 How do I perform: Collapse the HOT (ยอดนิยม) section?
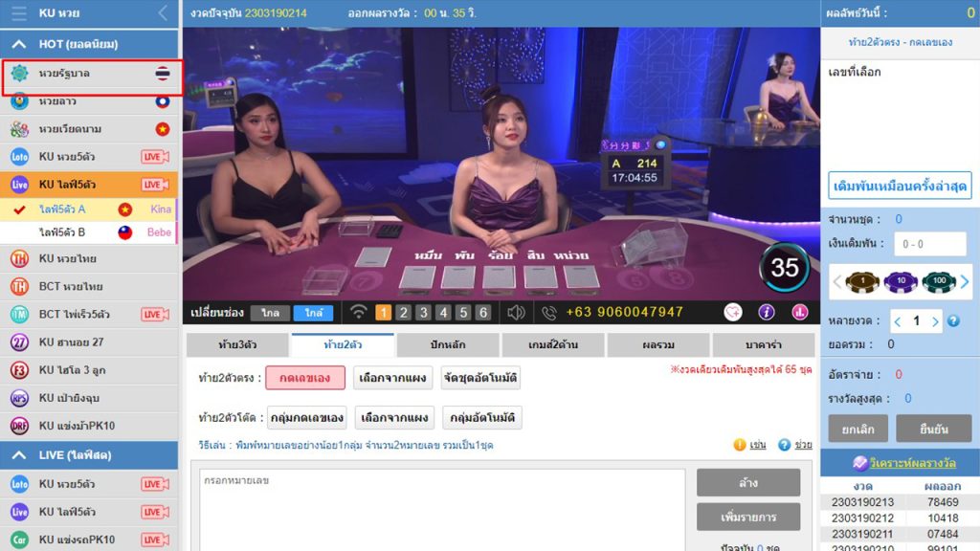(19, 44)
